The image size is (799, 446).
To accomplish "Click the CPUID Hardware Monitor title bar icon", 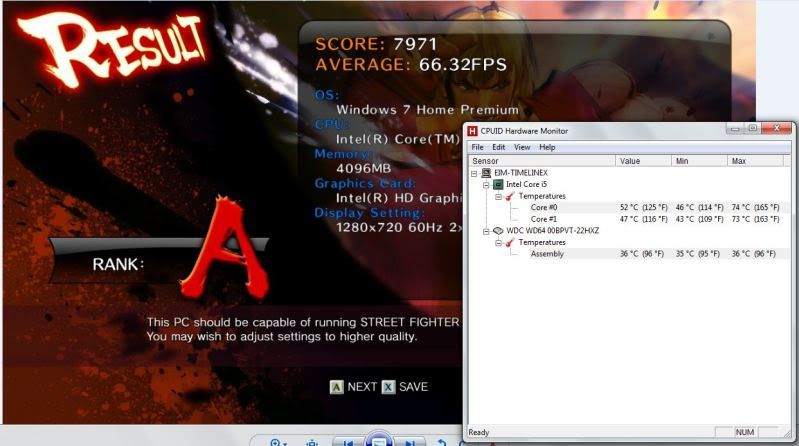I will [x=472, y=131].
